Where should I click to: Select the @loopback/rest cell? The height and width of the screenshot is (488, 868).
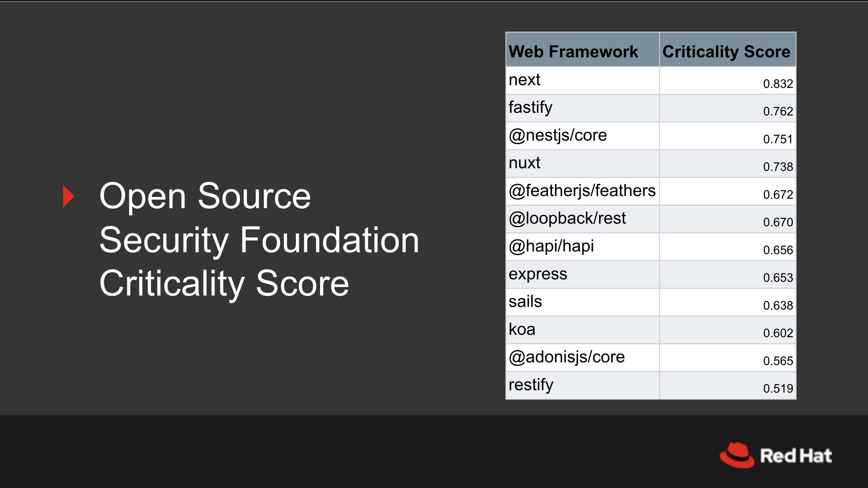[567, 219]
